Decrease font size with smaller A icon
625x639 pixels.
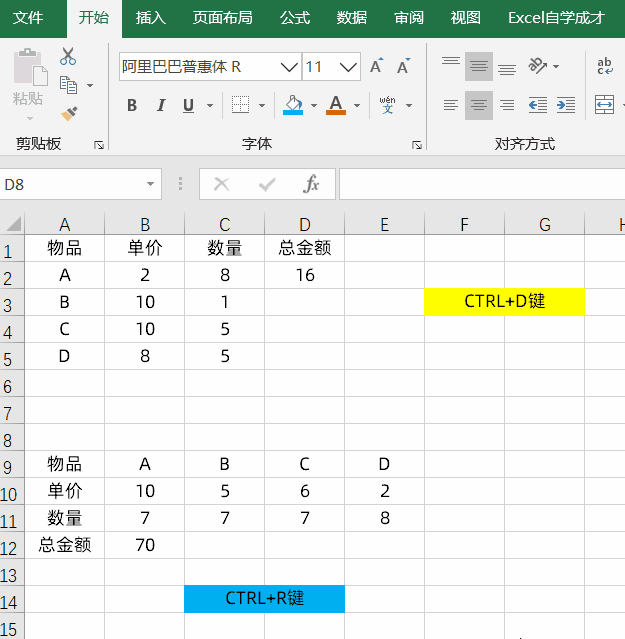point(404,66)
